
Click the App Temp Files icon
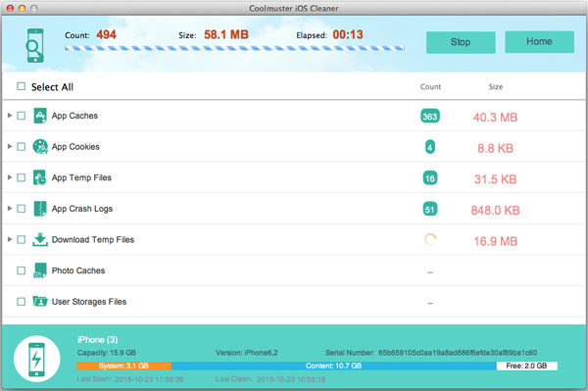pyautogui.click(x=40, y=177)
